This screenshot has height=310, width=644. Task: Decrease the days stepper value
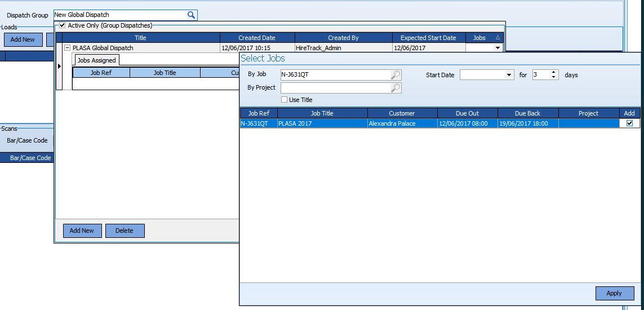(x=554, y=77)
